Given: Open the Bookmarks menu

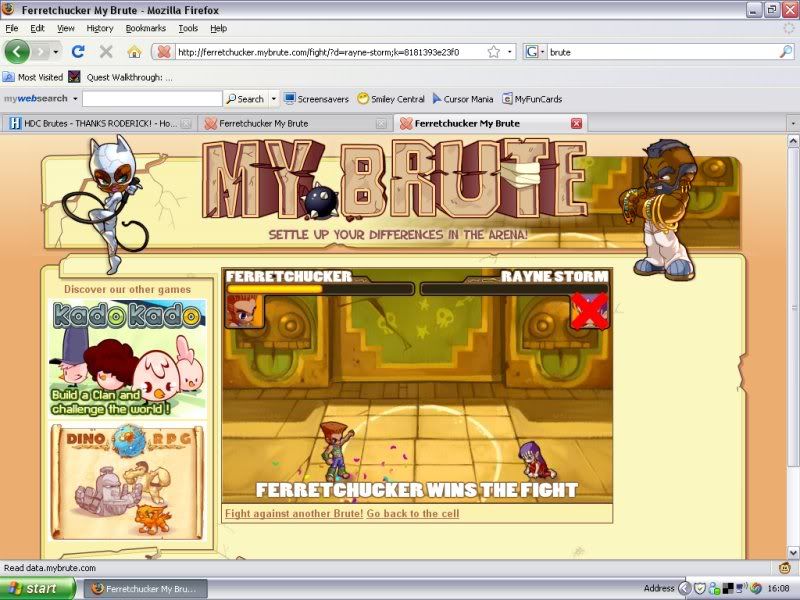Looking at the screenshot, I should point(145,28).
